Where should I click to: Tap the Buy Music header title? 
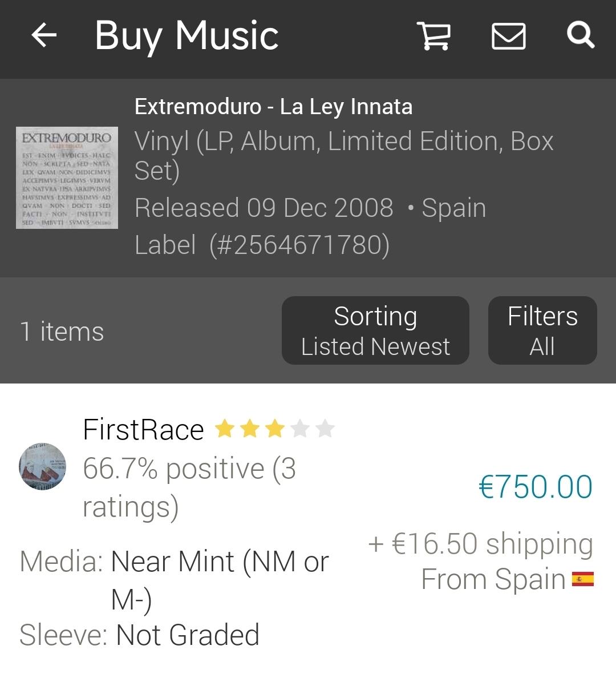click(x=187, y=35)
